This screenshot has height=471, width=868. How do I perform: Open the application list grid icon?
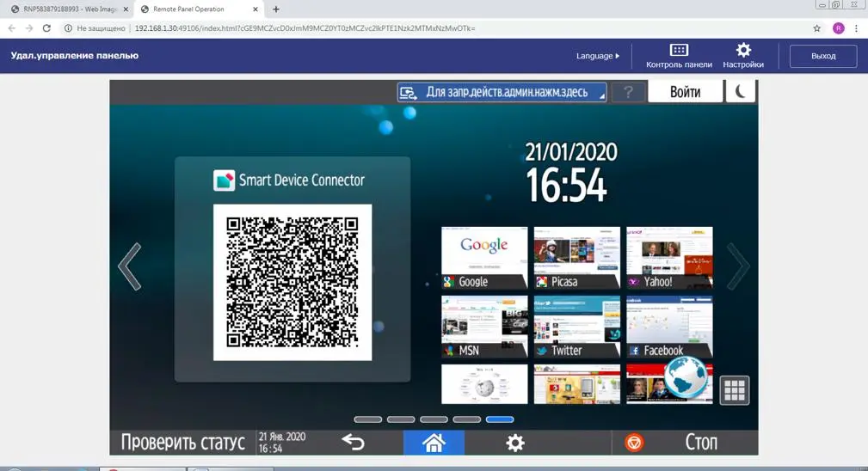(735, 390)
